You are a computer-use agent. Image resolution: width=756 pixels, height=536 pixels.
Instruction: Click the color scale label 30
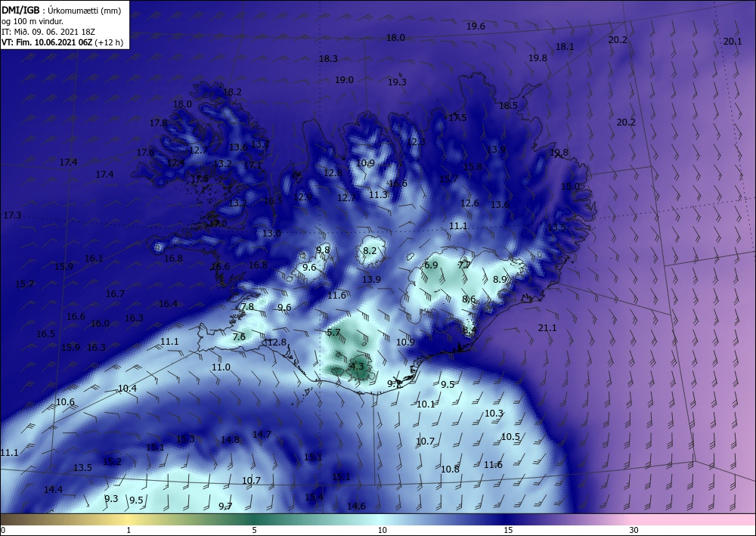[634, 530]
